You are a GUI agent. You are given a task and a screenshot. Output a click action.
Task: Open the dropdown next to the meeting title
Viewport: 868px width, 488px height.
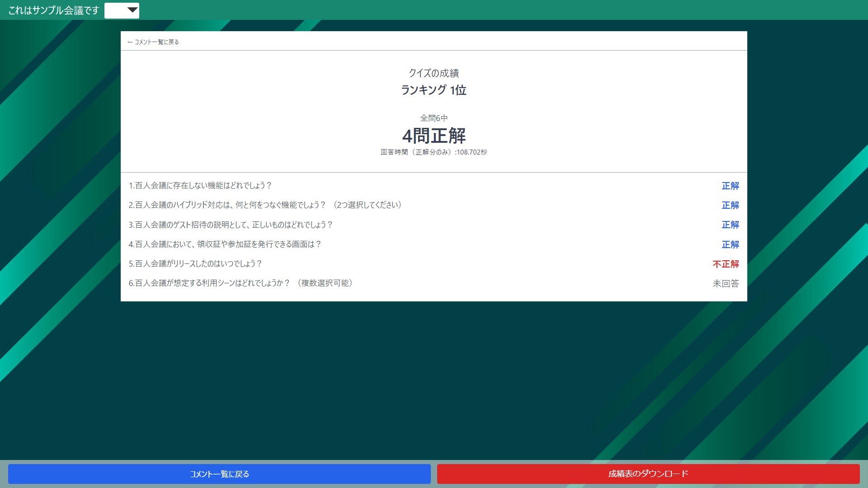[122, 10]
